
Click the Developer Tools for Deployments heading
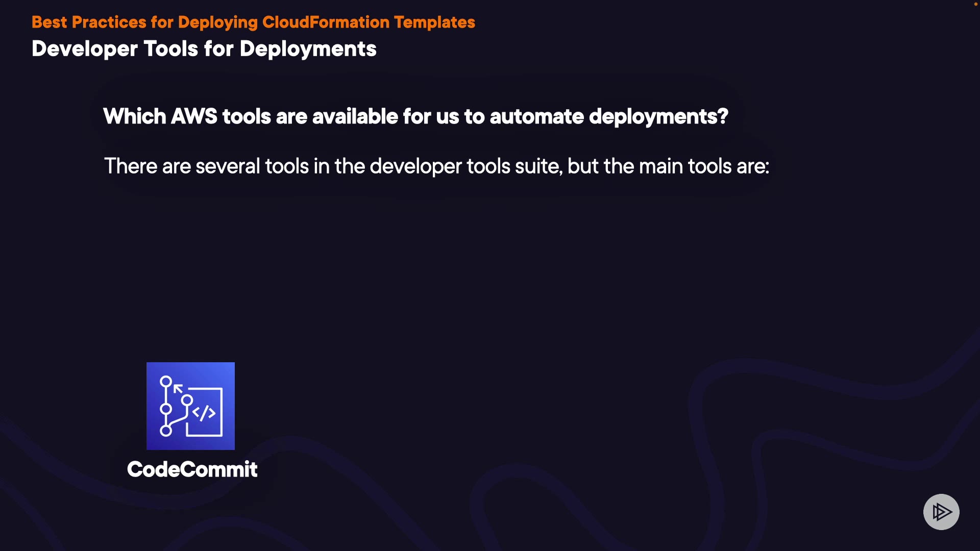point(204,49)
